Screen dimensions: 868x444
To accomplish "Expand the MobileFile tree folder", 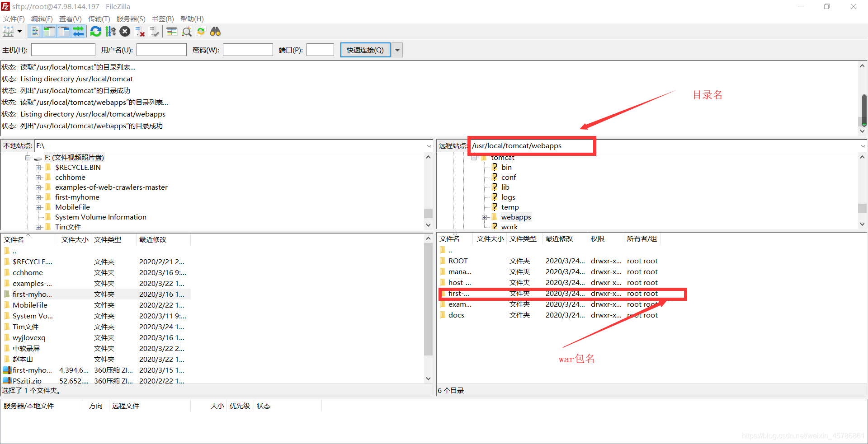I will pyautogui.click(x=38, y=207).
